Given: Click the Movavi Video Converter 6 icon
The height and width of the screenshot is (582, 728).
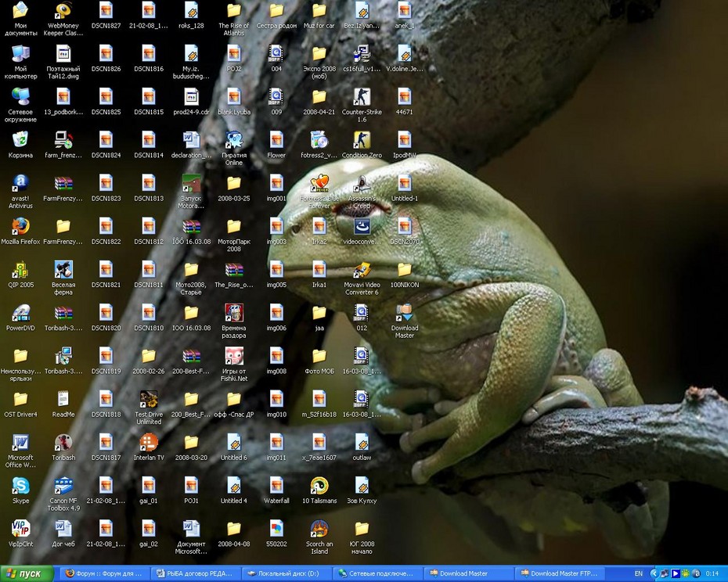Looking at the screenshot, I should pos(362,278).
